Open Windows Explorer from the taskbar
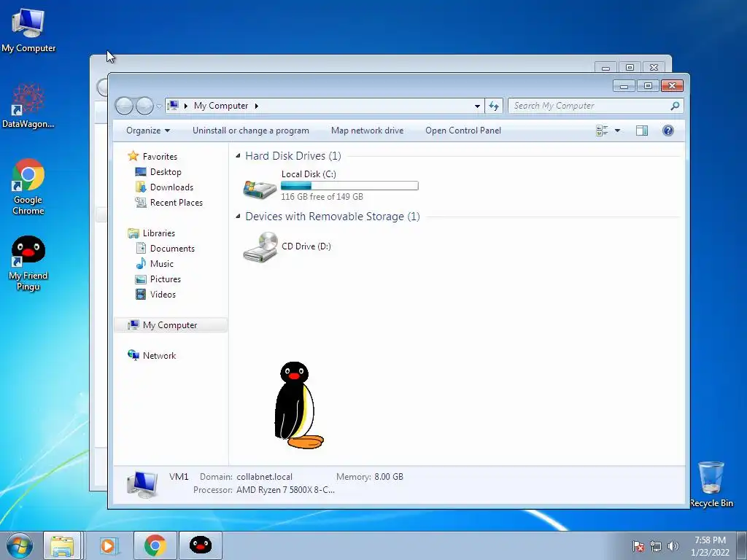 tap(62, 545)
